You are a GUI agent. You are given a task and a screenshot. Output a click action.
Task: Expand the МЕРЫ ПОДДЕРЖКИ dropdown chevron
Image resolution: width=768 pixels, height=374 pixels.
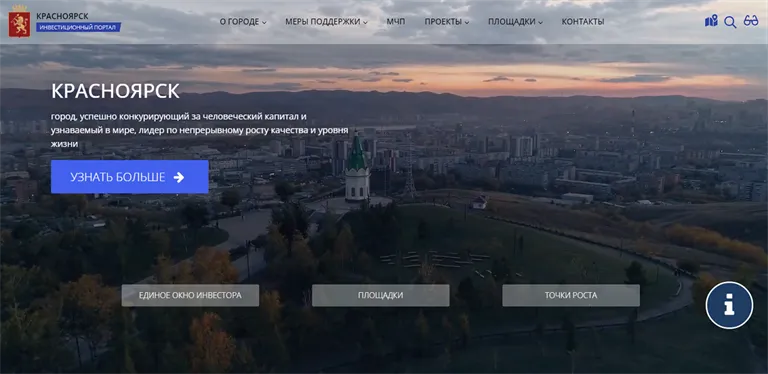(365, 23)
